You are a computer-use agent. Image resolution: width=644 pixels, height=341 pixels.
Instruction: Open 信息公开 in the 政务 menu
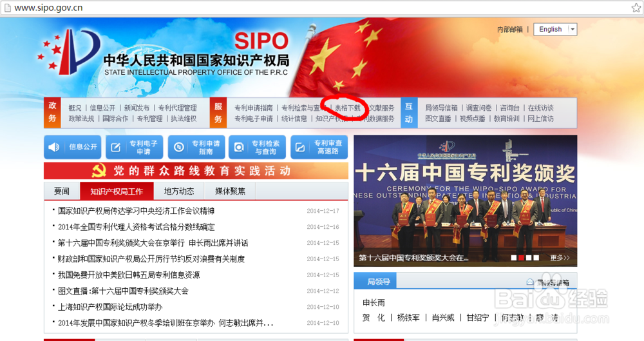tap(102, 108)
